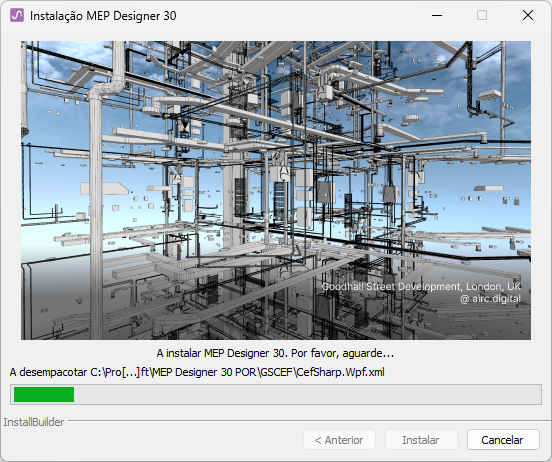
Task: Click the disabled < Anterior button
Action: pyautogui.click(x=339, y=440)
